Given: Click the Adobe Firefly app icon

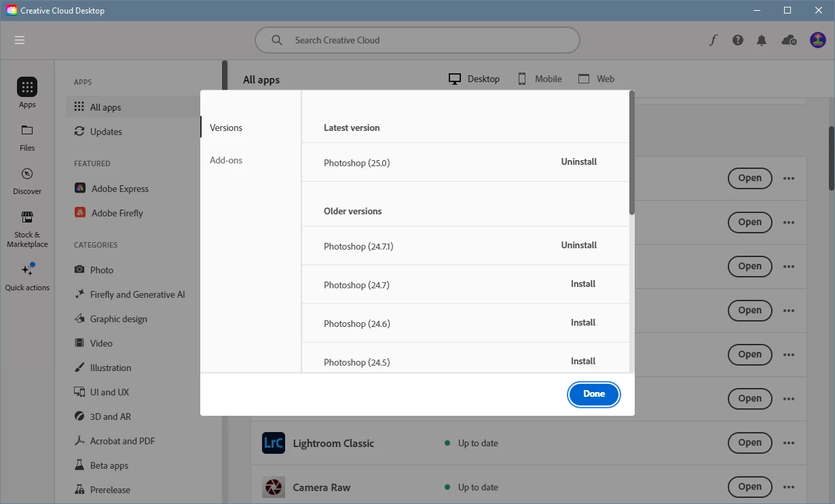Looking at the screenshot, I should pos(80,212).
